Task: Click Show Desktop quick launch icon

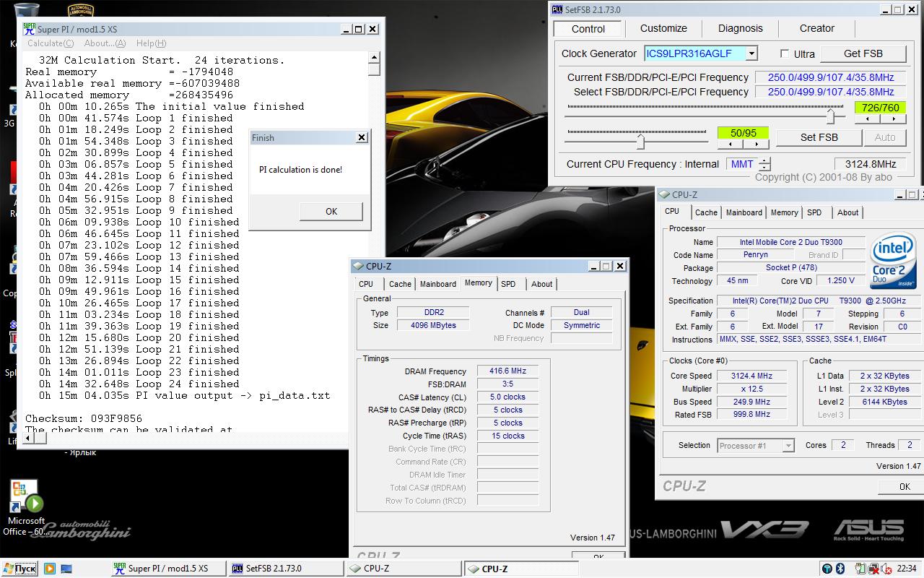Action: pos(66,569)
